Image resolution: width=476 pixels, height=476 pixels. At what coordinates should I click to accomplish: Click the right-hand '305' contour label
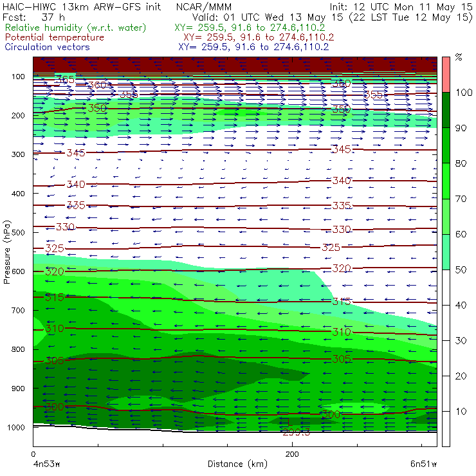(x=342, y=359)
